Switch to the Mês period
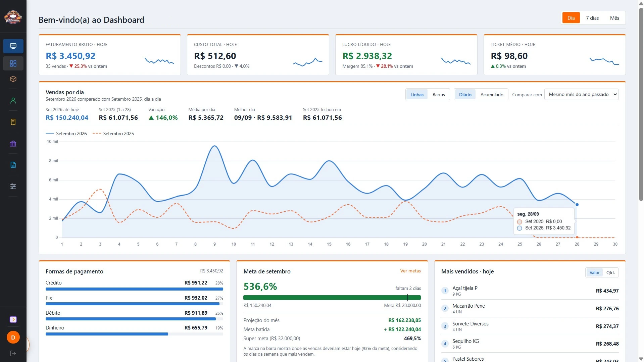 [614, 18]
